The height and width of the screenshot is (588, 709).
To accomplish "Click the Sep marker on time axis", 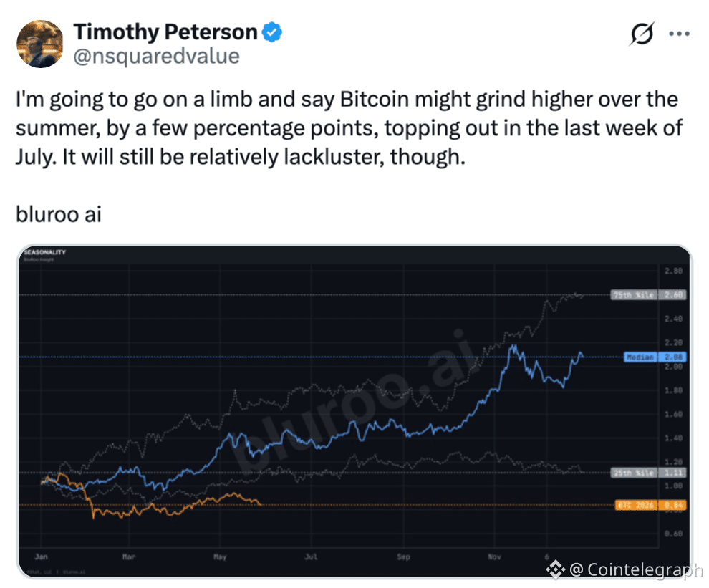I will (403, 556).
